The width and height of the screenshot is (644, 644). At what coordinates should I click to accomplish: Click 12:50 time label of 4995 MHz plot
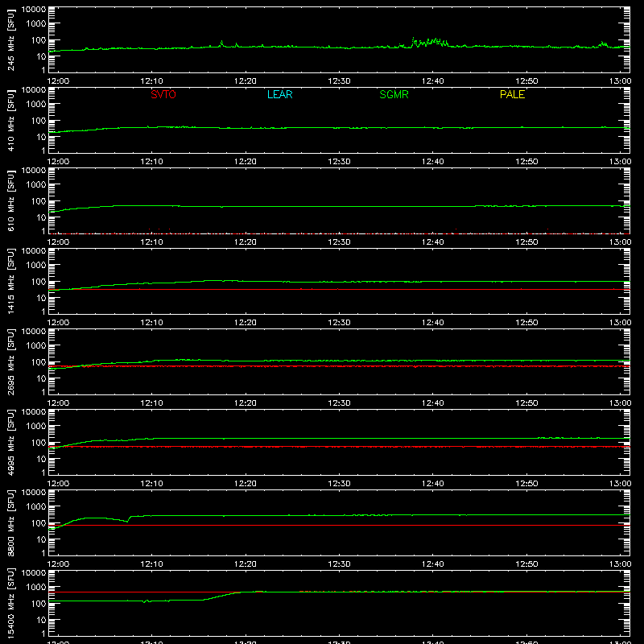pos(526,484)
